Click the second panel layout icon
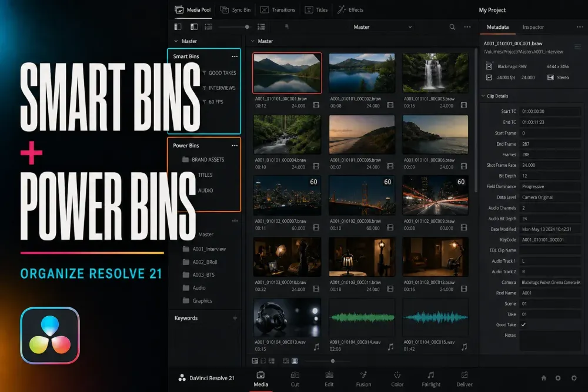 coord(194,26)
